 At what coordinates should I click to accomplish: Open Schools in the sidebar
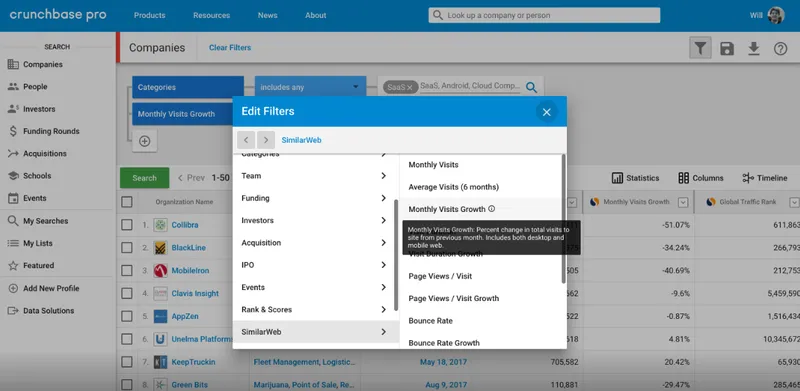29,176
